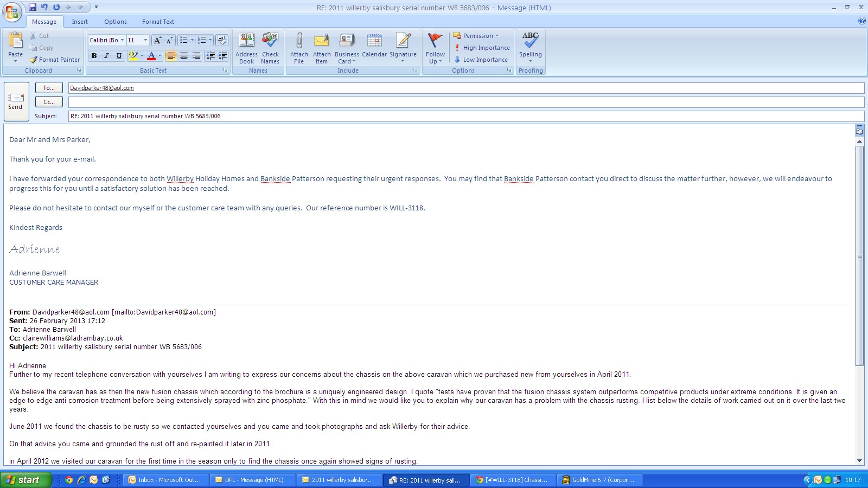Screen dimensions: 868x488
Task: Toggle High Importance on the message
Action: tap(482, 48)
